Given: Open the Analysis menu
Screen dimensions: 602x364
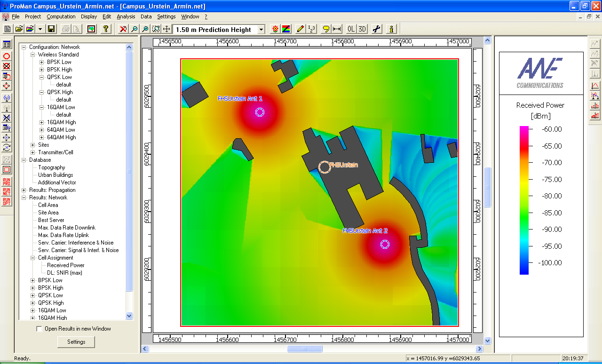Looking at the screenshot, I should pos(126,16).
